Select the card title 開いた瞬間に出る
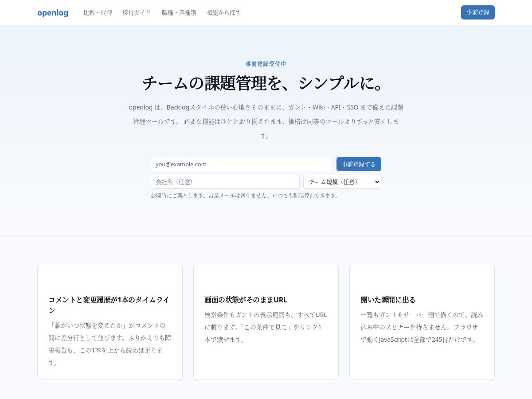 pyautogui.click(x=388, y=300)
